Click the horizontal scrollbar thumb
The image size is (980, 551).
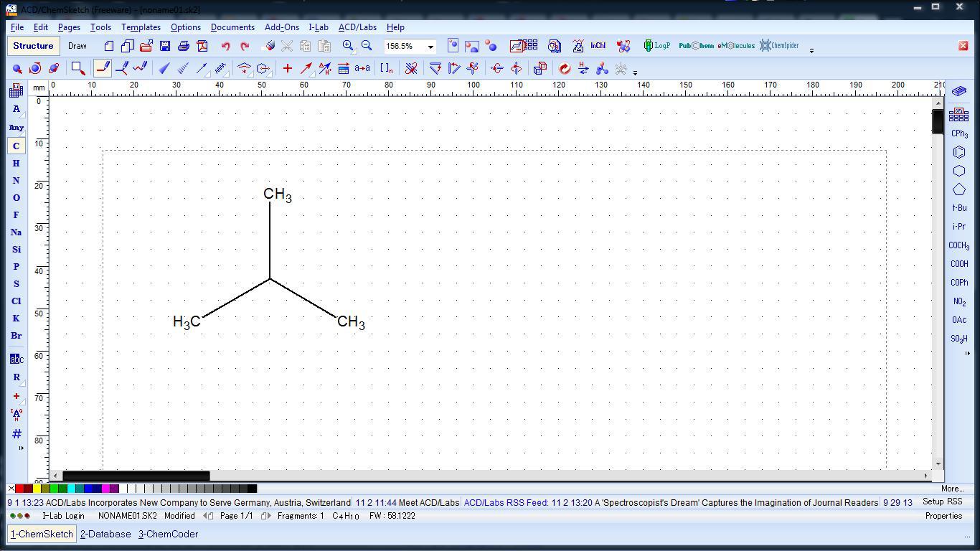(136, 476)
